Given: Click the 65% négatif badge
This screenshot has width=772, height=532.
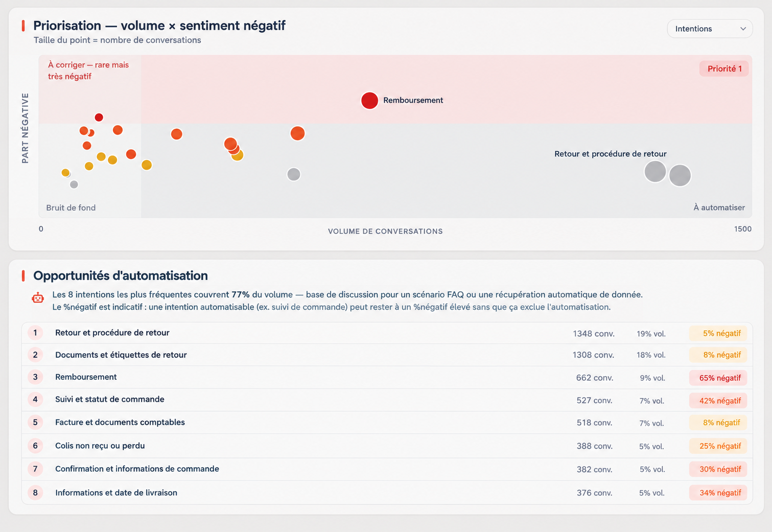Looking at the screenshot, I should click(718, 378).
